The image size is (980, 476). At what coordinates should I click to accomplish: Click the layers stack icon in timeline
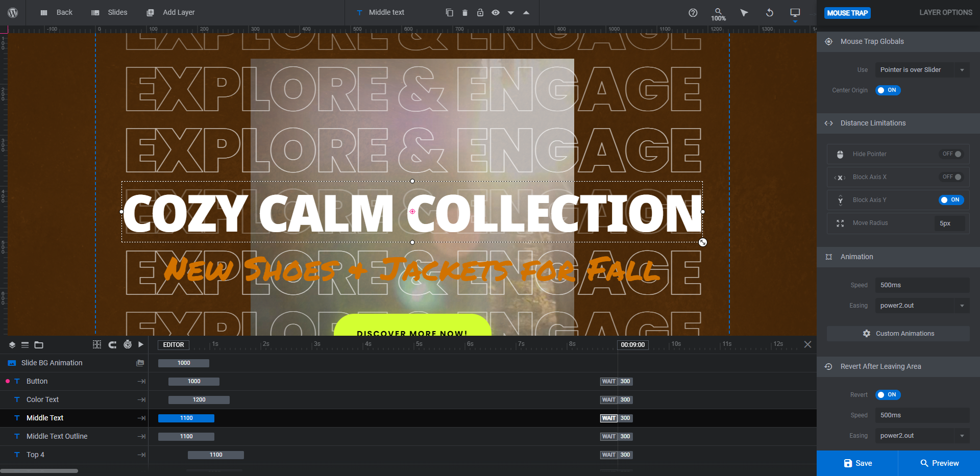coord(12,345)
